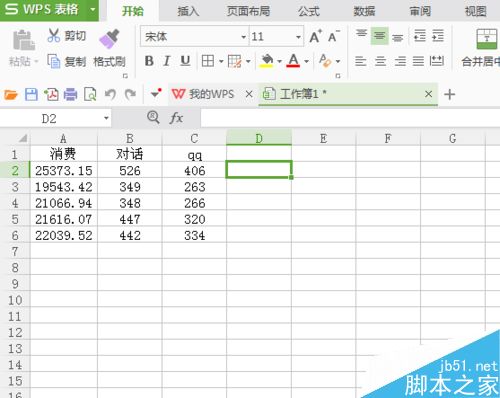Toggle Underline formatting
The height and width of the screenshot is (398, 500).
tap(185, 61)
